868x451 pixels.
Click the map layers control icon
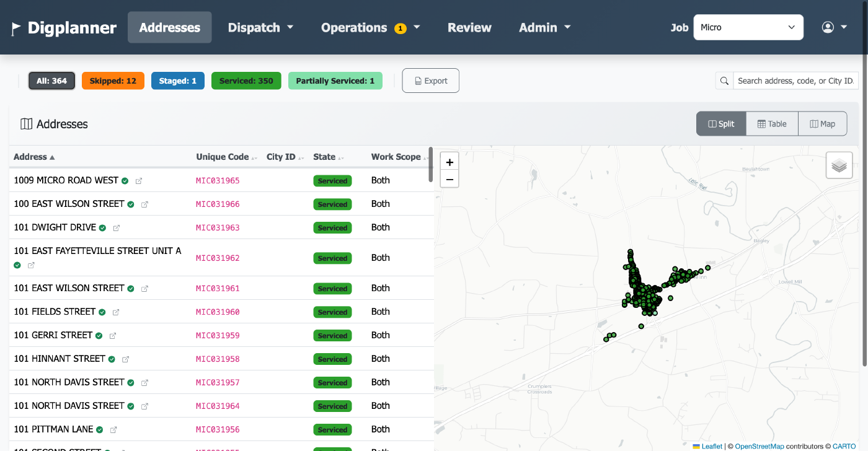coord(839,165)
